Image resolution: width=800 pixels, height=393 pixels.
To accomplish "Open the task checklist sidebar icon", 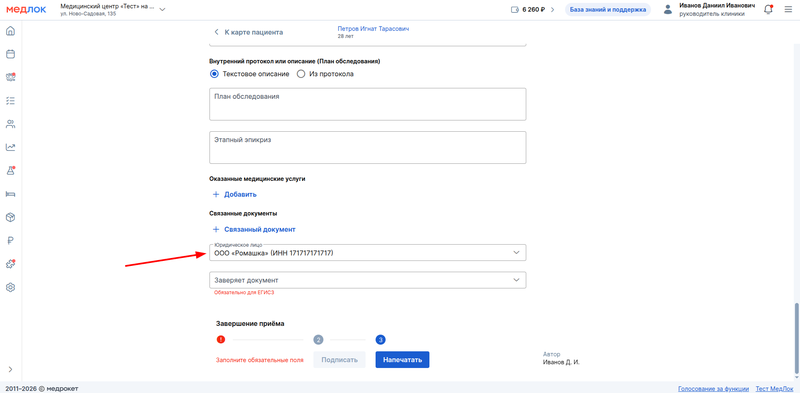I will 10,101.
